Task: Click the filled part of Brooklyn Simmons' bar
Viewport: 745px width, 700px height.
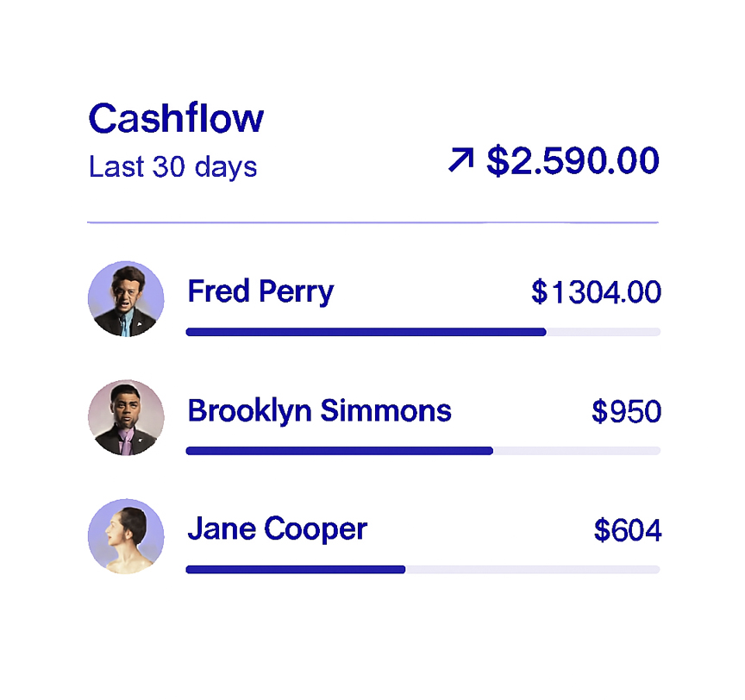Action: [x=339, y=451]
